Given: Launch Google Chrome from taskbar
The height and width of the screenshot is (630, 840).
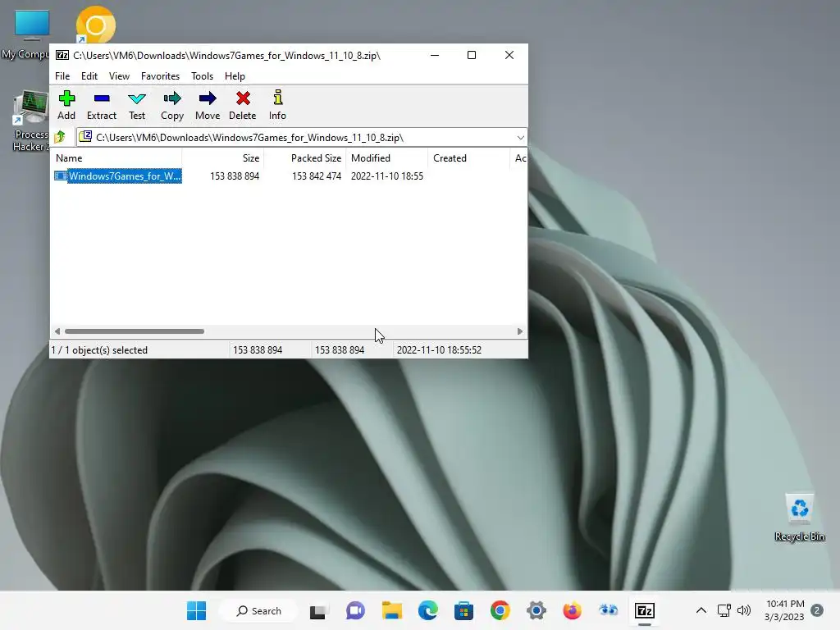Looking at the screenshot, I should (x=500, y=610).
